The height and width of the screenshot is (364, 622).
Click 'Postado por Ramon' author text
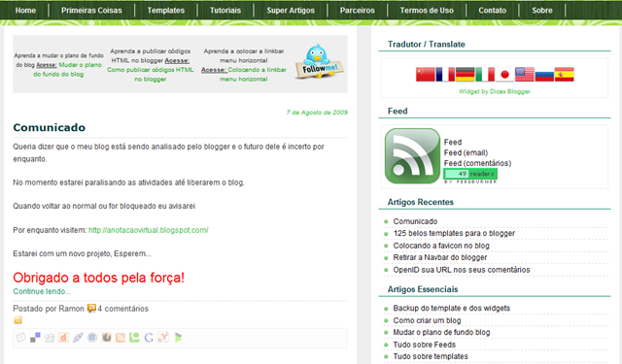(x=49, y=308)
